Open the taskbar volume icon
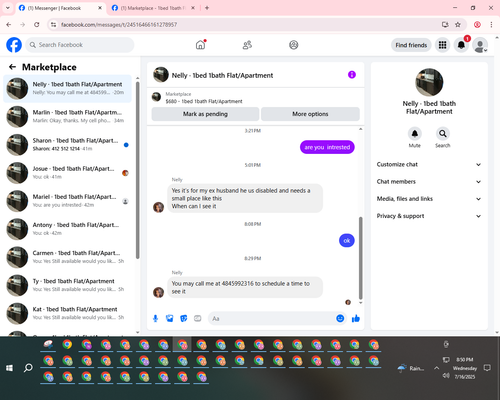500x400 pixels. coord(446,376)
